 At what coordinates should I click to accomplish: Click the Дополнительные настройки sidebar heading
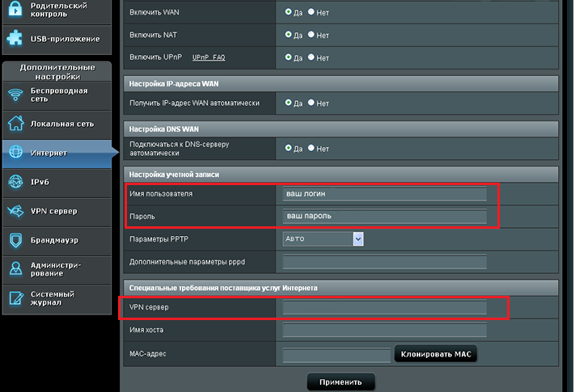click(x=57, y=72)
